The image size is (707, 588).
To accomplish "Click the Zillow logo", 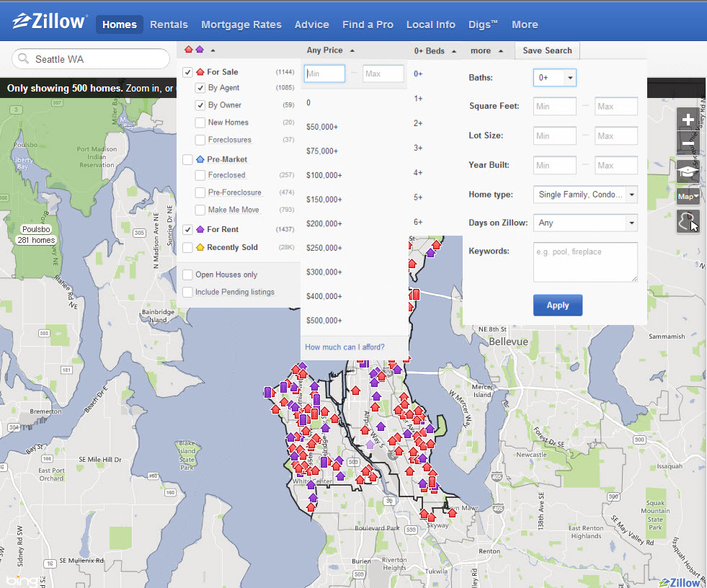I will click(49, 22).
